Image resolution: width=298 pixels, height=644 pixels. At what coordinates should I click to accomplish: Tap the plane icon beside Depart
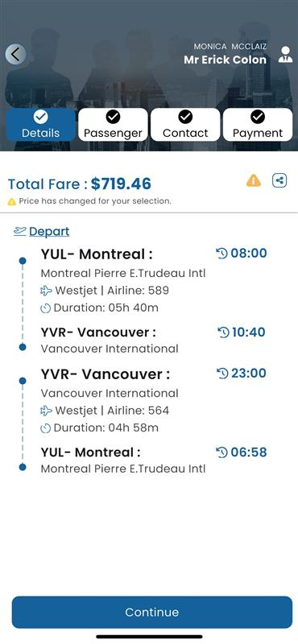(19, 231)
